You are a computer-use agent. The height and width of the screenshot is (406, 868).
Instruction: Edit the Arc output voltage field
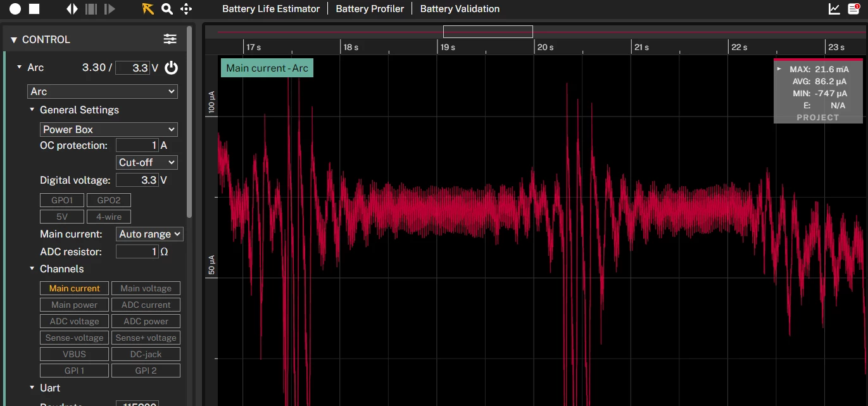point(132,68)
